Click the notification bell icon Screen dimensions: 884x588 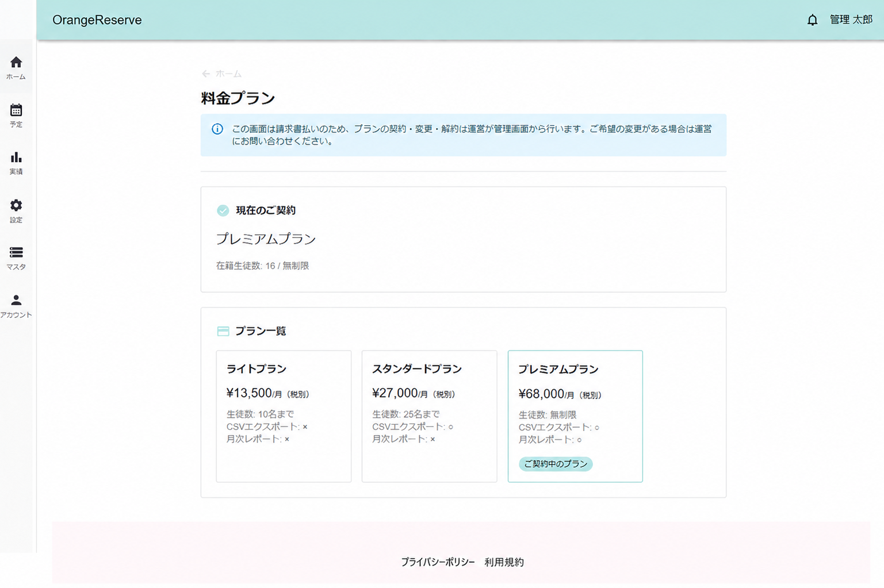coord(812,20)
